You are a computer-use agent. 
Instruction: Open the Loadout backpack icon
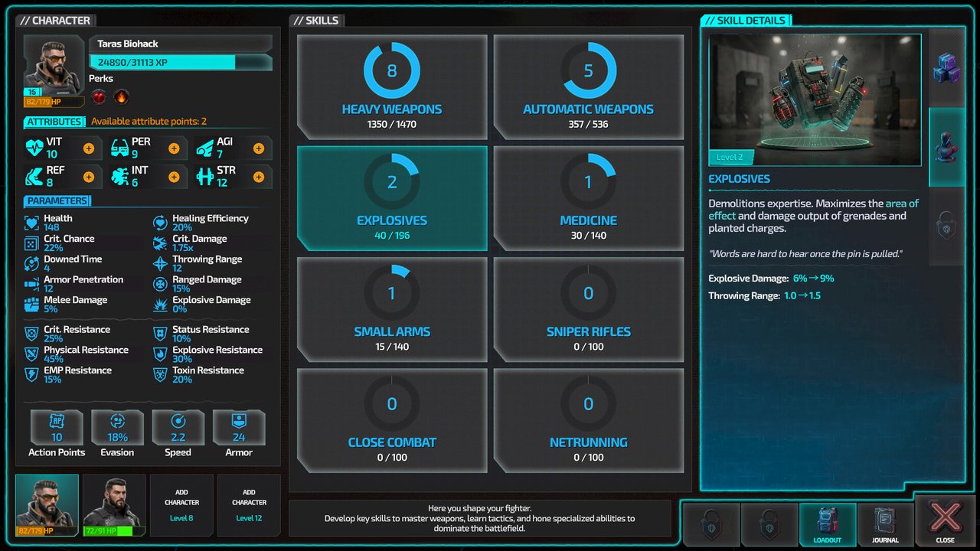click(x=827, y=523)
